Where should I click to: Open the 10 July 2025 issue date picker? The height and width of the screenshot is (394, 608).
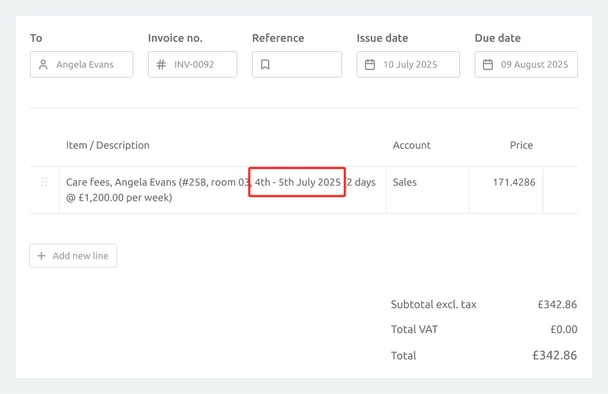click(408, 64)
